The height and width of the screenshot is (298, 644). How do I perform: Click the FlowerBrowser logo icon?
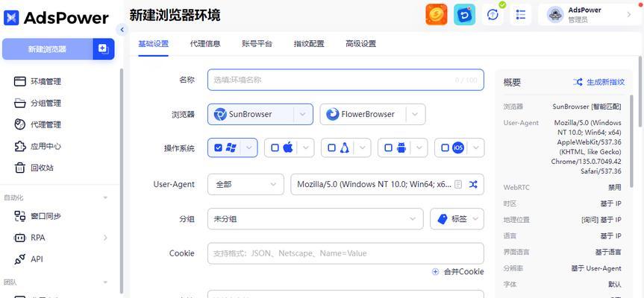[332, 114]
